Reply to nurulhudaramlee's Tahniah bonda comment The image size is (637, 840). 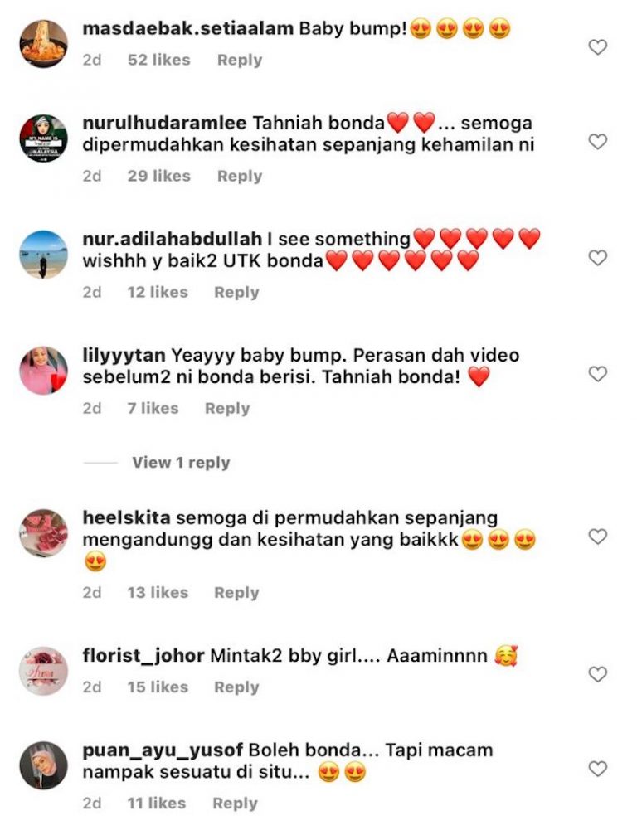coord(240,176)
